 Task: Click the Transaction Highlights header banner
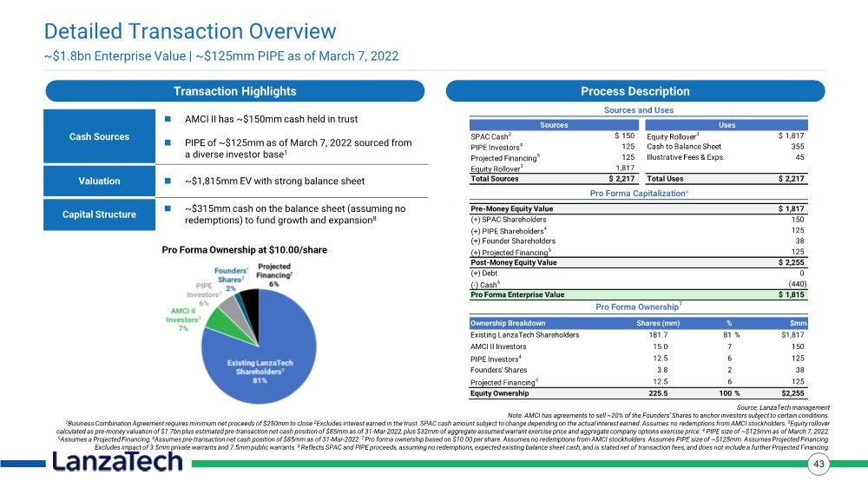pos(234,91)
